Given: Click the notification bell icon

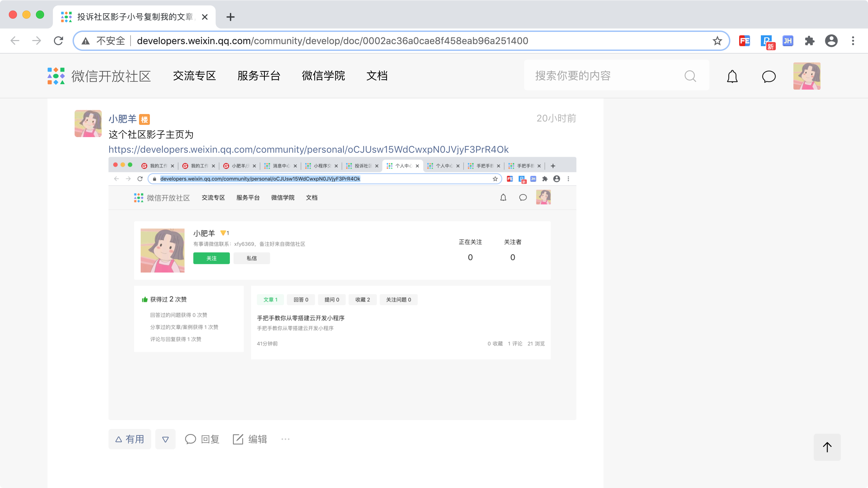Looking at the screenshot, I should pyautogui.click(x=732, y=76).
